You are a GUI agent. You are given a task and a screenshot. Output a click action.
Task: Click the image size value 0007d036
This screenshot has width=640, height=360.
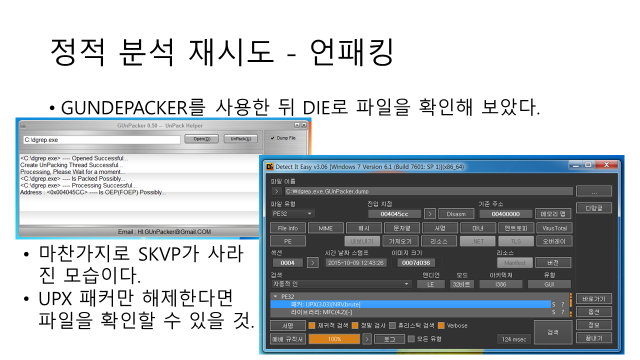click(x=416, y=262)
